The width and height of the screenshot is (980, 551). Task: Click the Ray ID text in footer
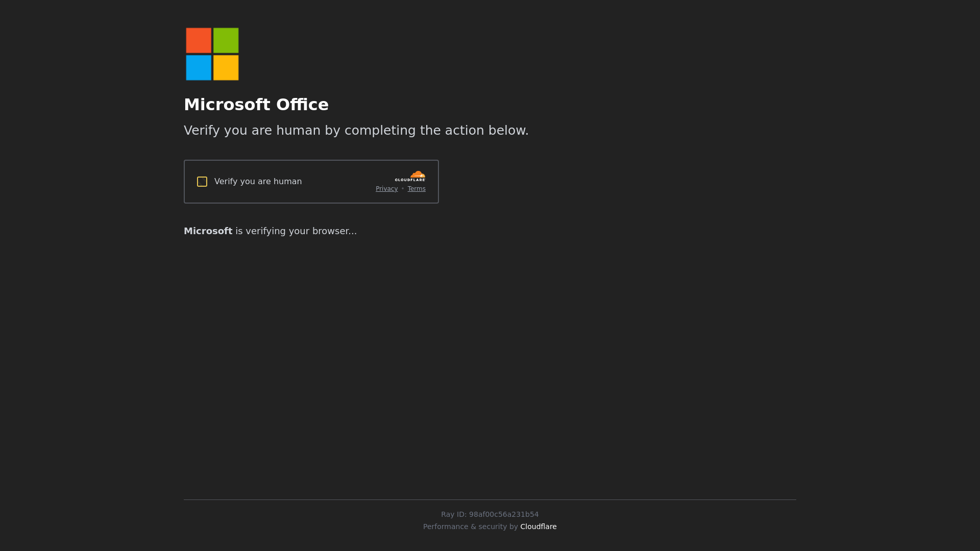[x=489, y=514]
